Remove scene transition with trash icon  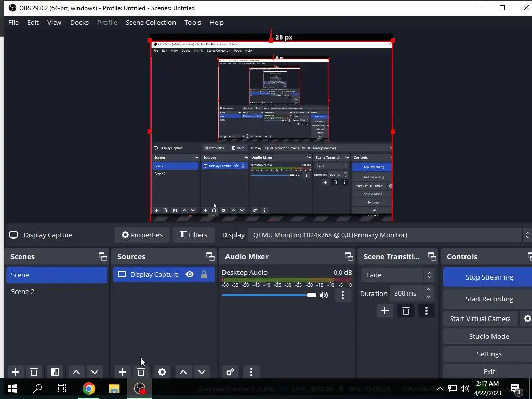point(406,311)
